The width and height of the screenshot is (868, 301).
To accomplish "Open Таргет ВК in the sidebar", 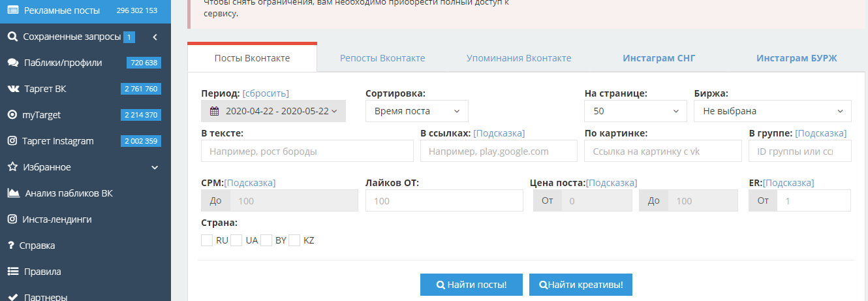I will (85, 89).
